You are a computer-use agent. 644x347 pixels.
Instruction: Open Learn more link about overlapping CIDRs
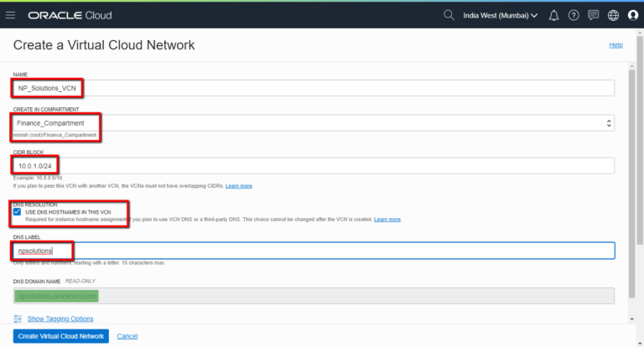(x=239, y=186)
